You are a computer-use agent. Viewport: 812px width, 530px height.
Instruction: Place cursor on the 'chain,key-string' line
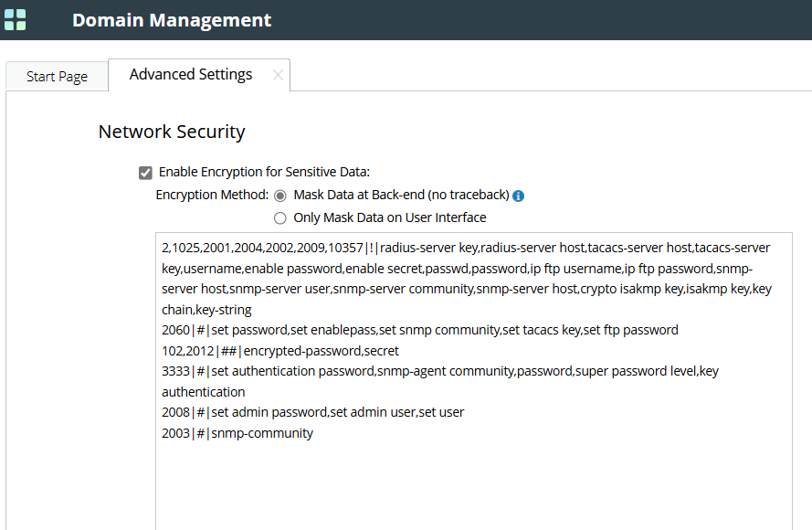[206, 310]
